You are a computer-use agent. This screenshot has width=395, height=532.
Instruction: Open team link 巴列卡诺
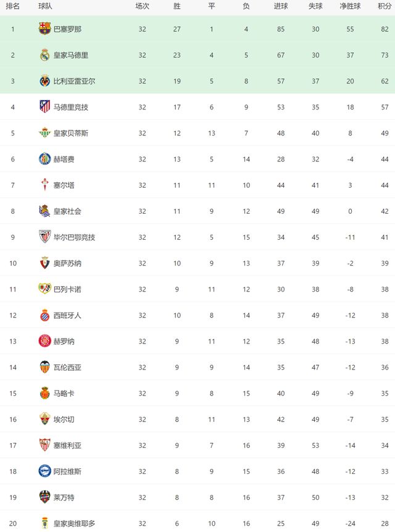coord(67,289)
